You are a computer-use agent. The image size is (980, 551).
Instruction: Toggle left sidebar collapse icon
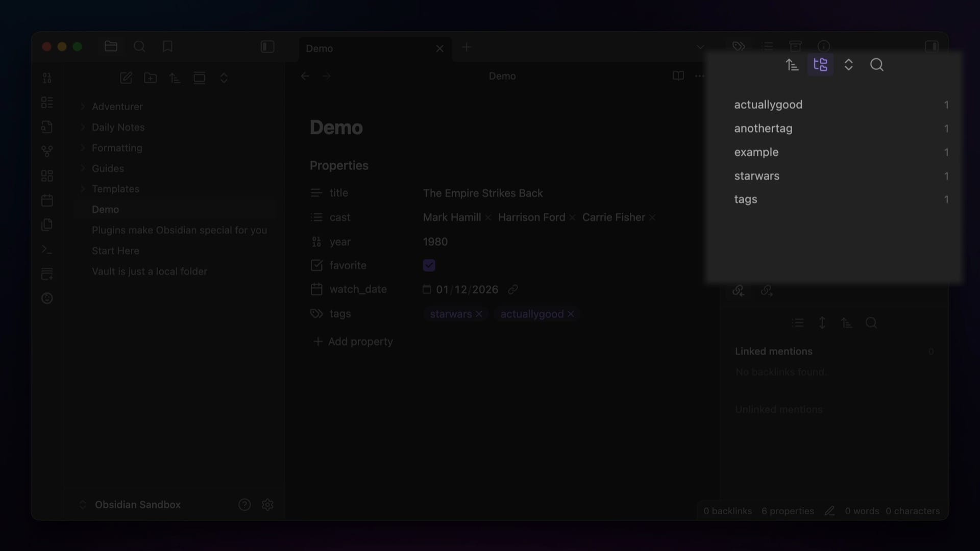(267, 47)
